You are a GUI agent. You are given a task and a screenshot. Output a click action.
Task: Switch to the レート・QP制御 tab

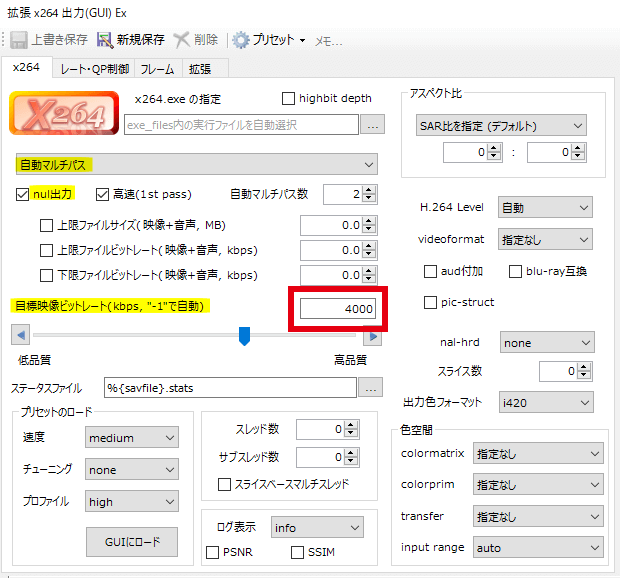(94, 69)
